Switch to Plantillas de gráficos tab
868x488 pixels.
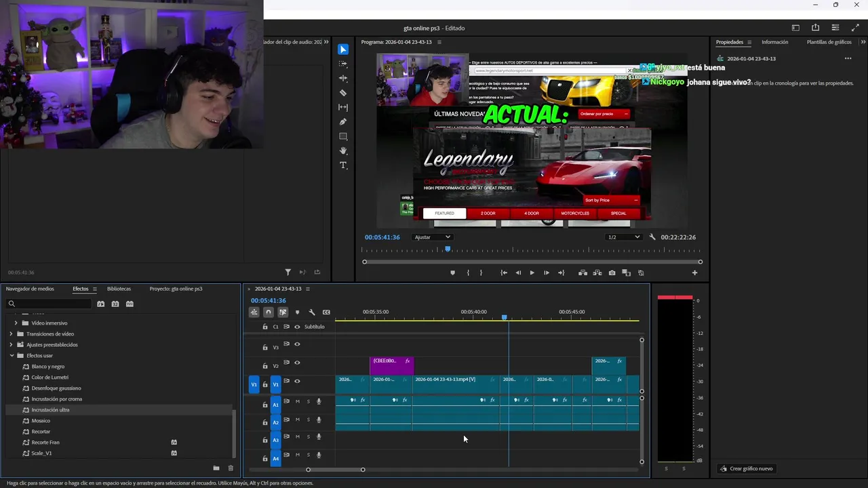point(829,42)
